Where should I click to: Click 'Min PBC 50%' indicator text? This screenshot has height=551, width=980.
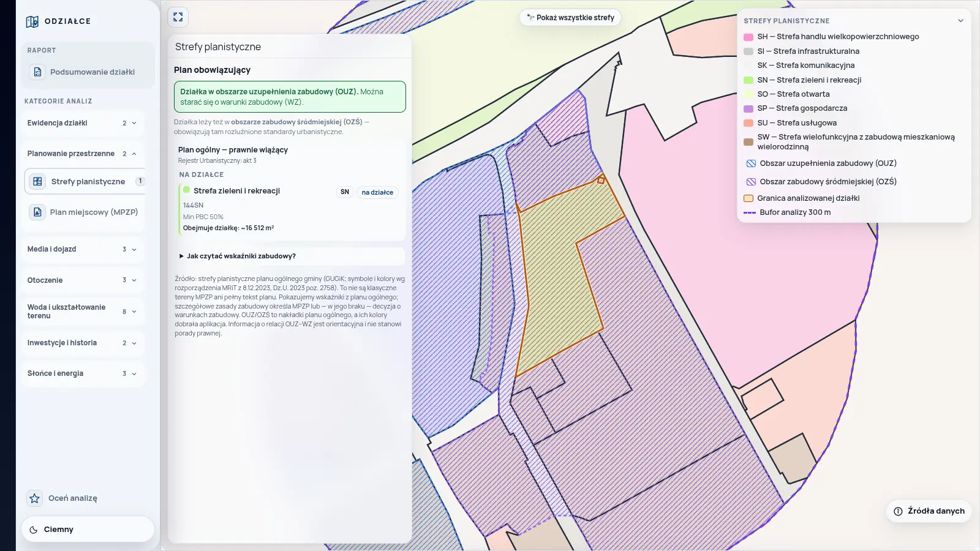[203, 217]
